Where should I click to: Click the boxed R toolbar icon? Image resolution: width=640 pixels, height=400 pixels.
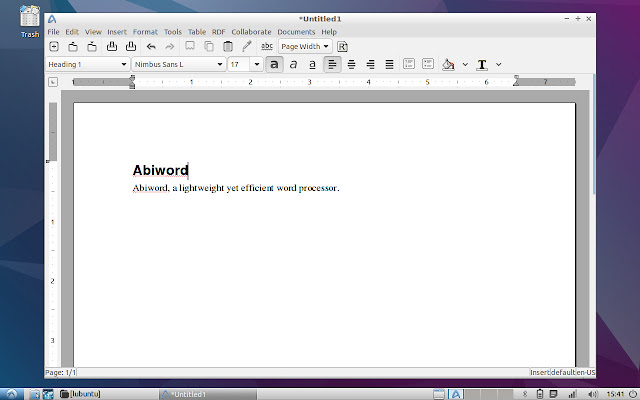coord(342,47)
